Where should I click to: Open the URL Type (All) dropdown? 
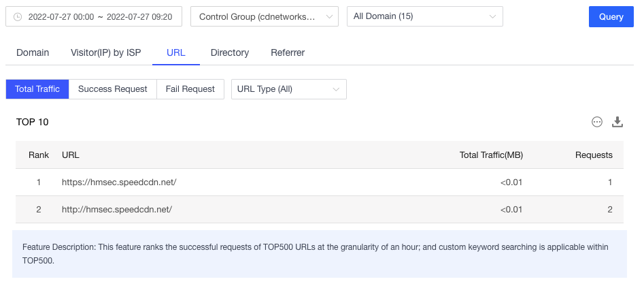click(289, 89)
